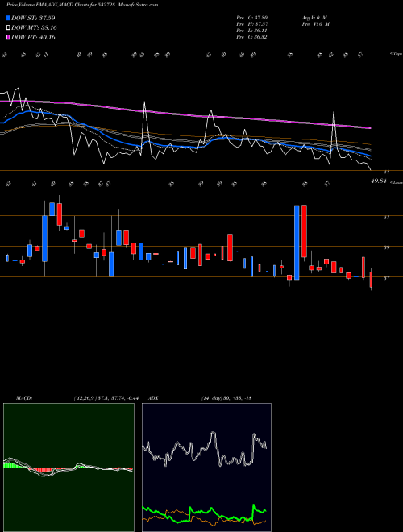Viewport: 403px width, 532px height.
Task: Click the 37 price axis label
Action: click(386, 278)
